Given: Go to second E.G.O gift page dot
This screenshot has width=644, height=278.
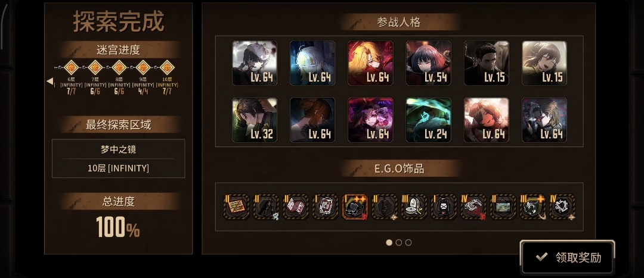Looking at the screenshot, I should 398,242.
